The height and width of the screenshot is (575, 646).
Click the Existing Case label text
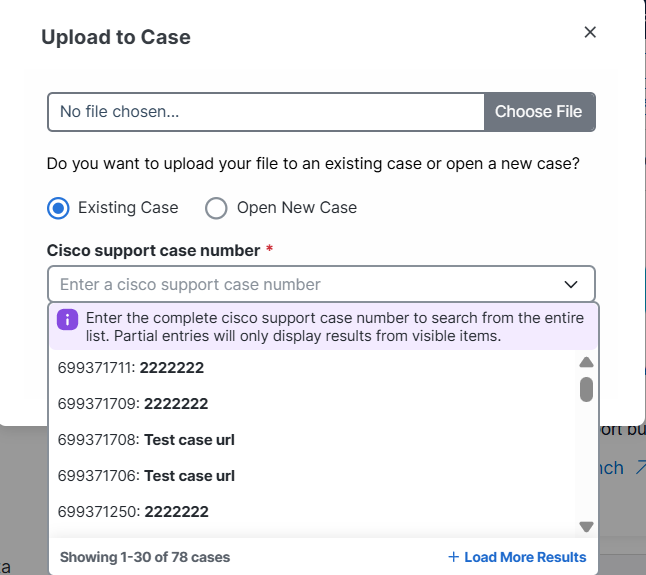coord(128,208)
